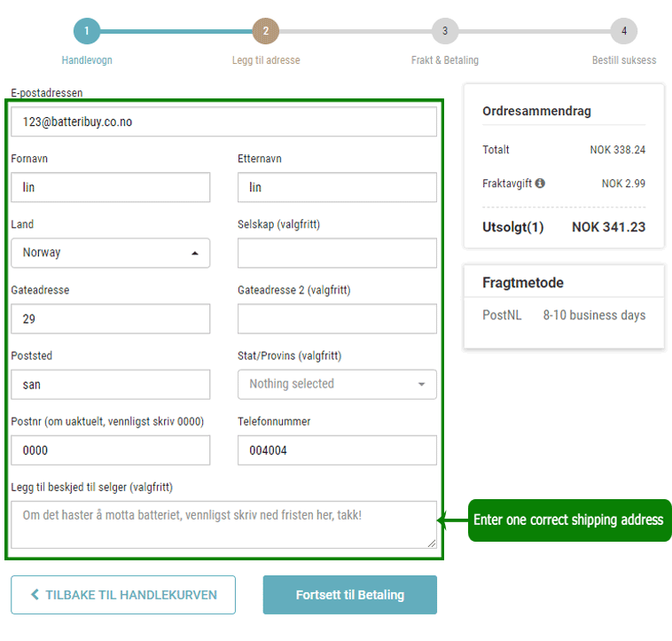Select the Poststed input field
This screenshot has width=672, height=641.
(x=111, y=384)
